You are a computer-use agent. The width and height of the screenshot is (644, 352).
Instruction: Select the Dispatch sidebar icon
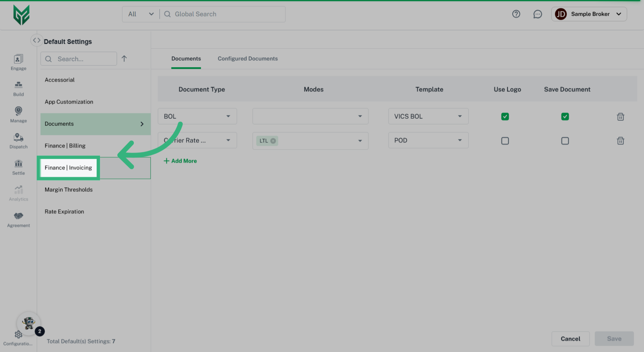18,139
